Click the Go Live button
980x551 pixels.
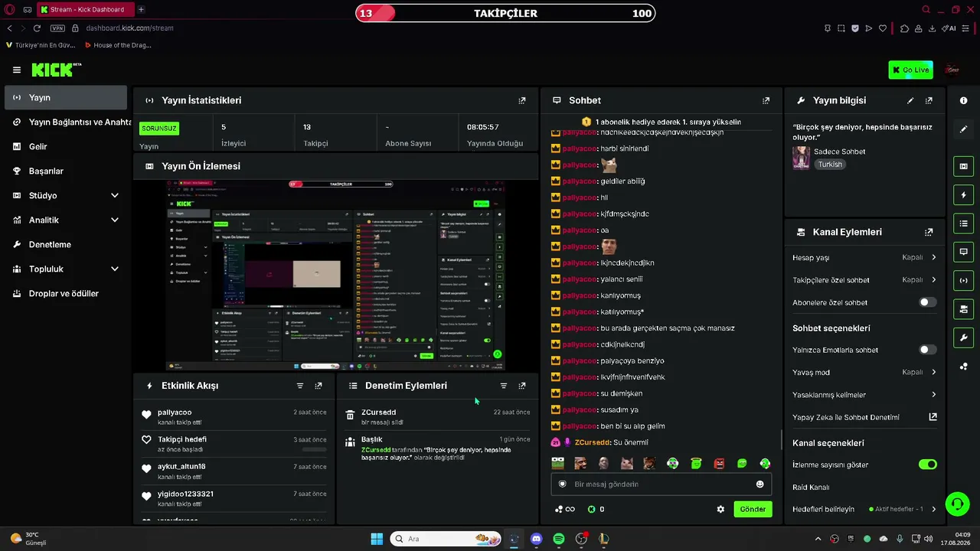910,70
